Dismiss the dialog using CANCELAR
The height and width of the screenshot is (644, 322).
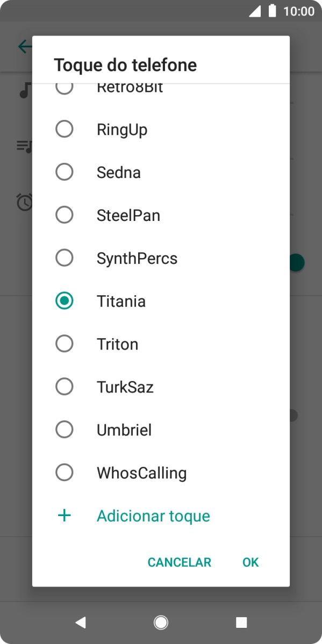(x=179, y=562)
